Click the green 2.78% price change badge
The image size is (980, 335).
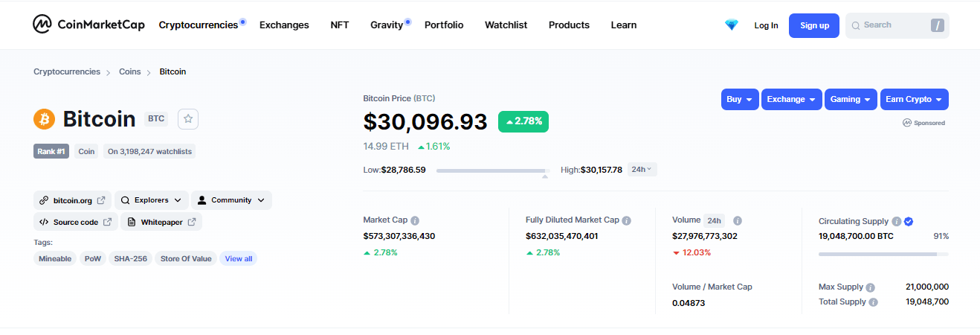523,121
